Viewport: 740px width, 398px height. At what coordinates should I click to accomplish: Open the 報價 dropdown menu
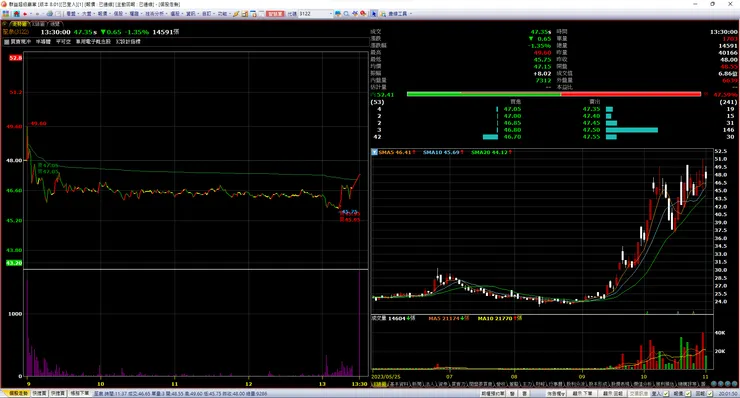(x=103, y=14)
